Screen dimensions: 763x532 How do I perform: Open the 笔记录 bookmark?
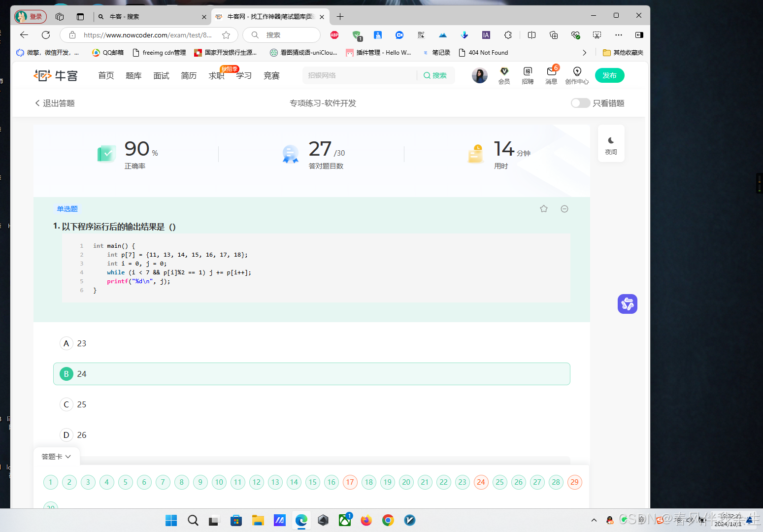436,53
